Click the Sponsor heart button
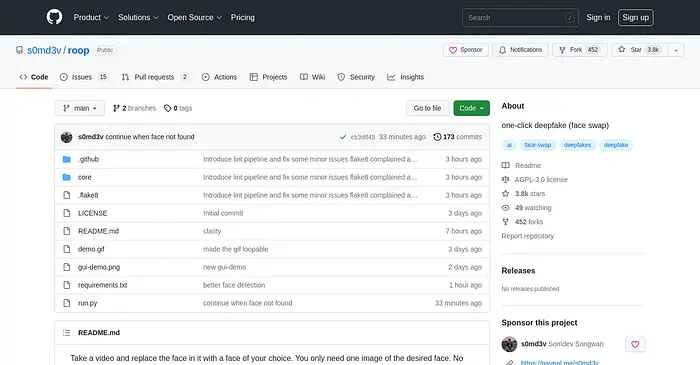 coord(466,50)
